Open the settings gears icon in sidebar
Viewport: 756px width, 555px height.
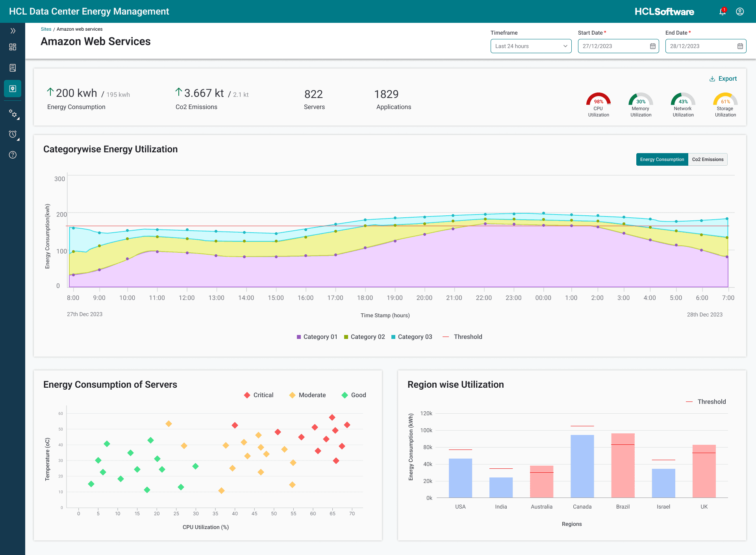point(13,114)
